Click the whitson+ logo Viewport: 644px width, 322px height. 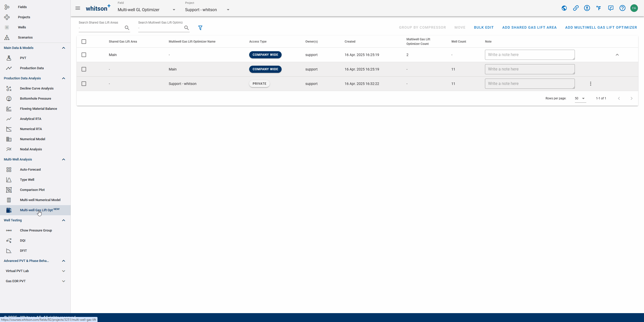tap(98, 8)
